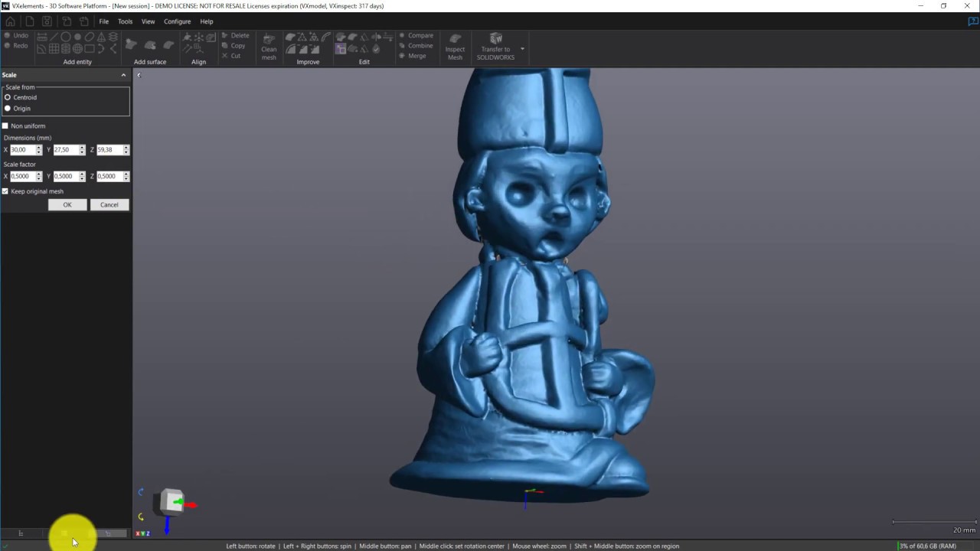The width and height of the screenshot is (980, 551).
Task: Click the Home icon in the top bar
Action: [x=10, y=21]
